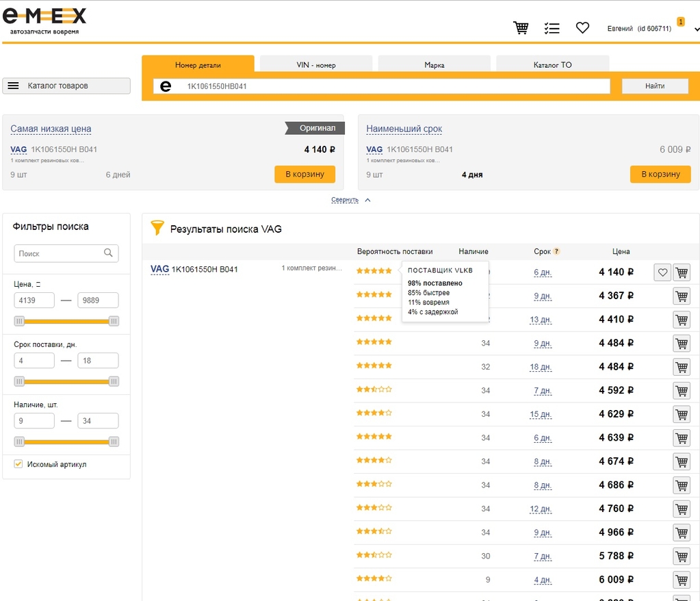This screenshot has height=601, width=700.
Task: Edit the maximum price field 9889
Action: click(x=98, y=300)
